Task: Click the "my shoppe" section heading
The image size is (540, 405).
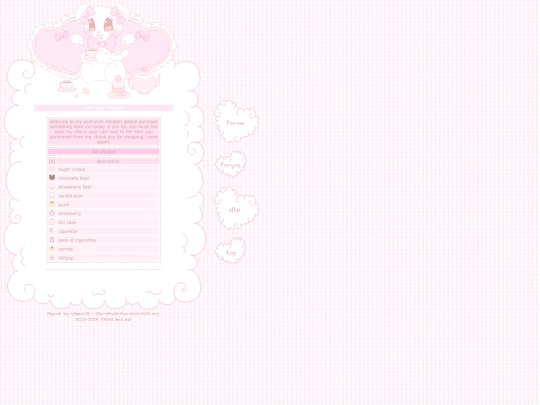Action: [103, 152]
